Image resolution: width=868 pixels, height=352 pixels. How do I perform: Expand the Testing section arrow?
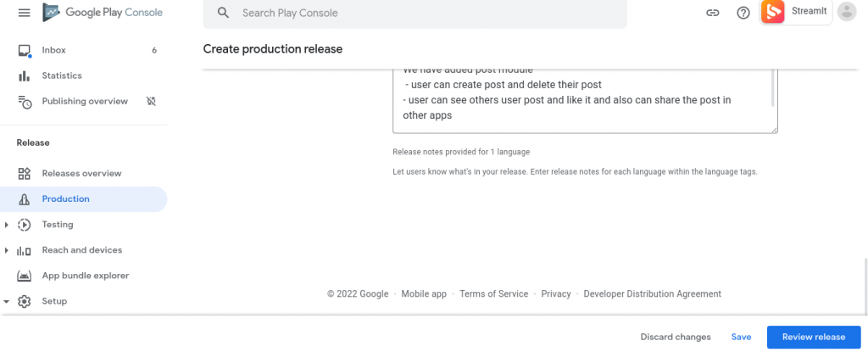[7, 225]
